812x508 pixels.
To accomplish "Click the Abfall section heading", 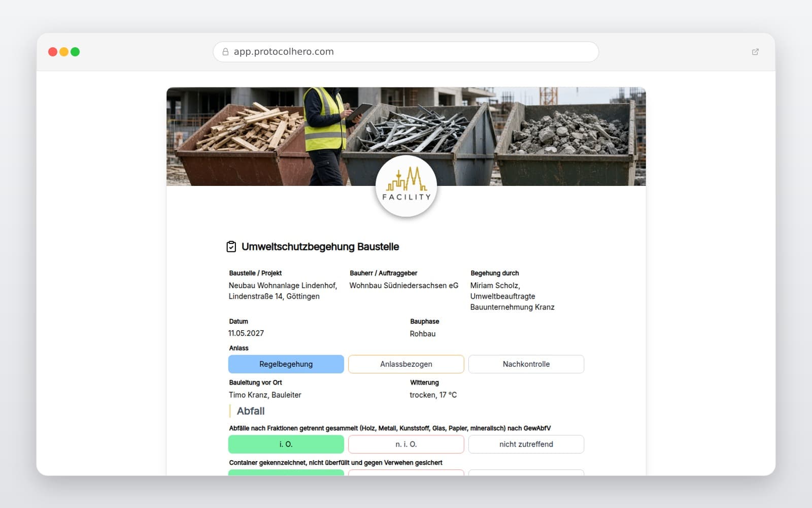I will (251, 411).
